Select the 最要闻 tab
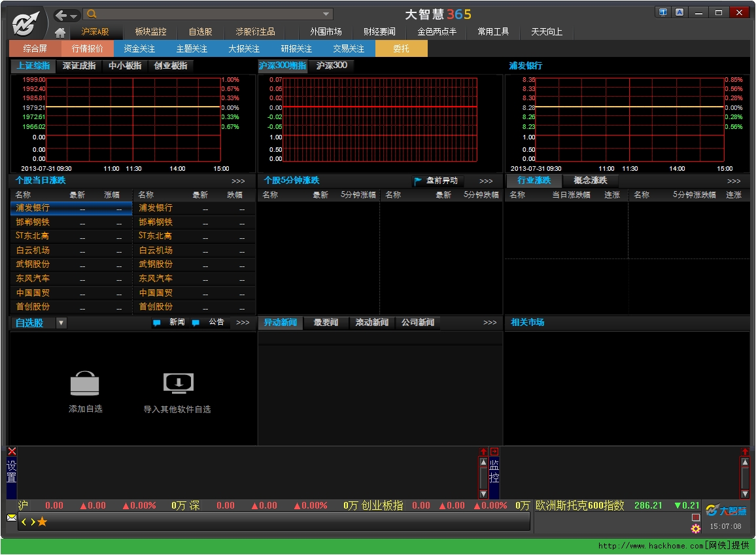This screenshot has height=555, width=756. click(x=326, y=323)
